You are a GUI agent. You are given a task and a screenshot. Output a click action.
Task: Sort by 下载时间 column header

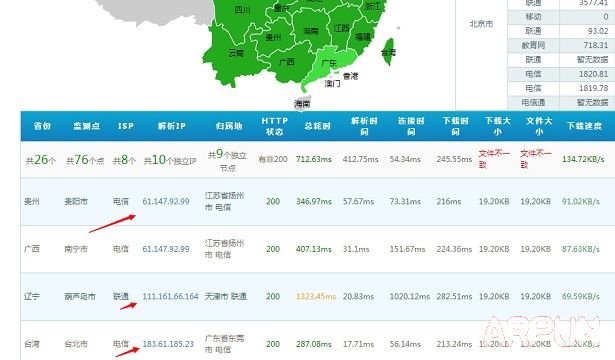(455, 126)
